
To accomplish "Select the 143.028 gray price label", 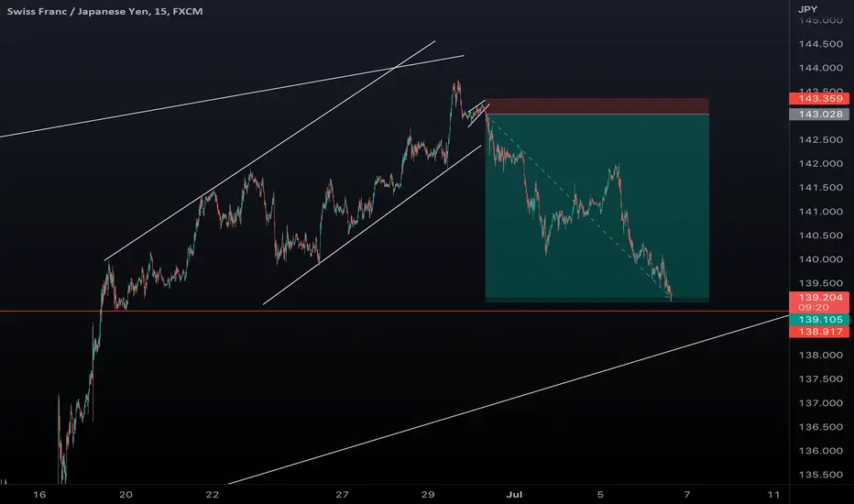I will (819, 114).
